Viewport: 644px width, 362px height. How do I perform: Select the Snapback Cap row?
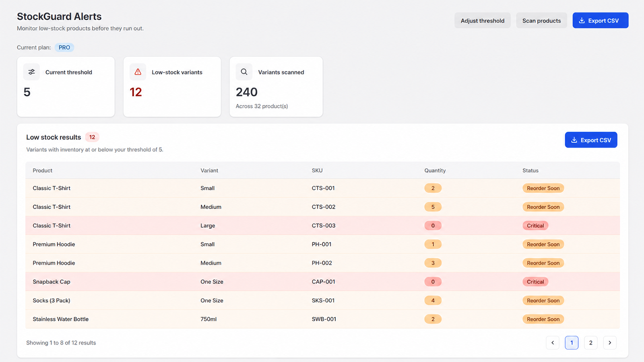pyautogui.click(x=322, y=282)
